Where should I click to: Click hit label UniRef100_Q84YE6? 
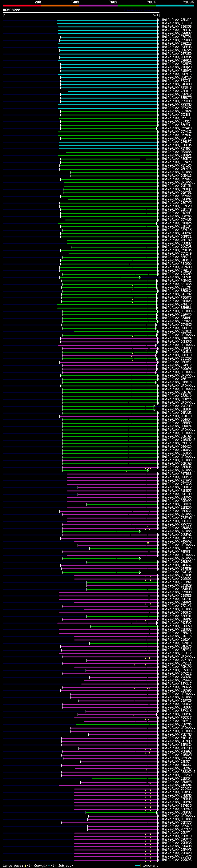pos(177,78)
